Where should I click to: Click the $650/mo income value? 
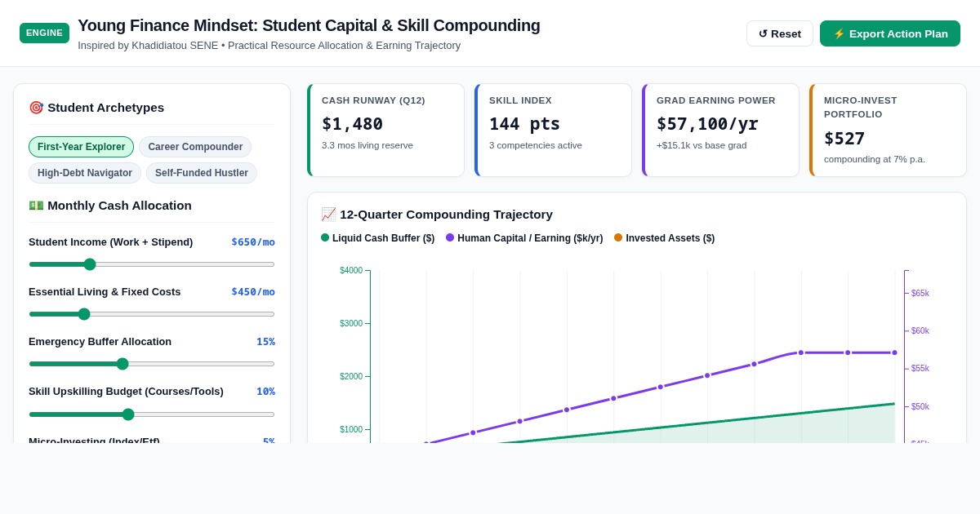click(253, 242)
